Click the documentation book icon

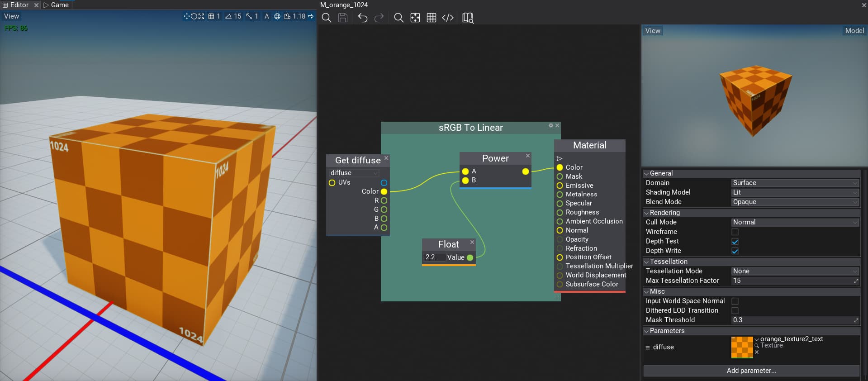(468, 18)
